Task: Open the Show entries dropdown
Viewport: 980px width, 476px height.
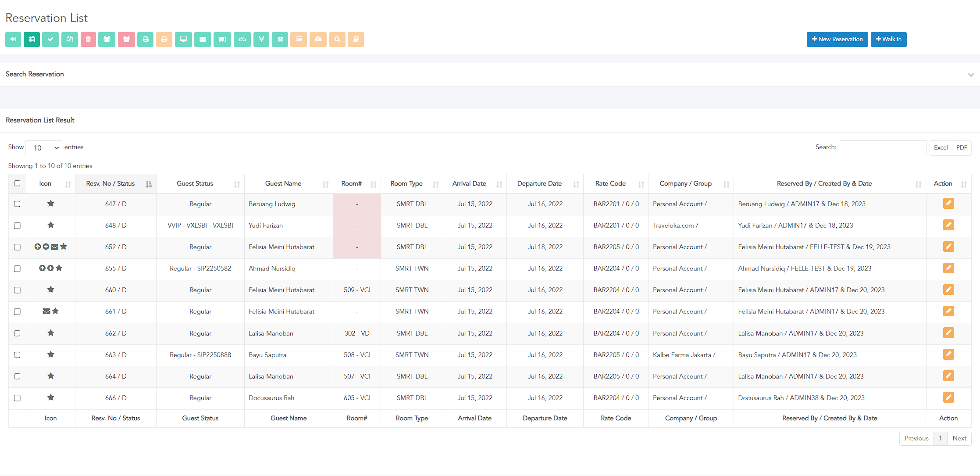Action: [44, 148]
